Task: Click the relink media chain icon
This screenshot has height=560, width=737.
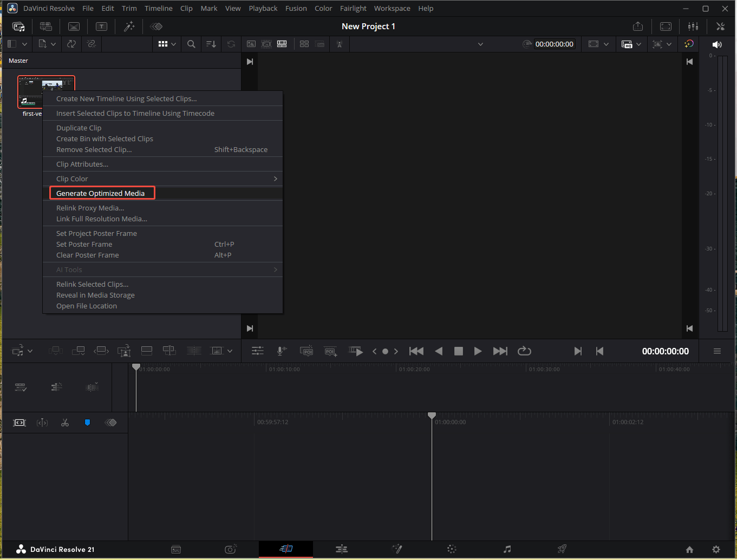Action: (92, 44)
